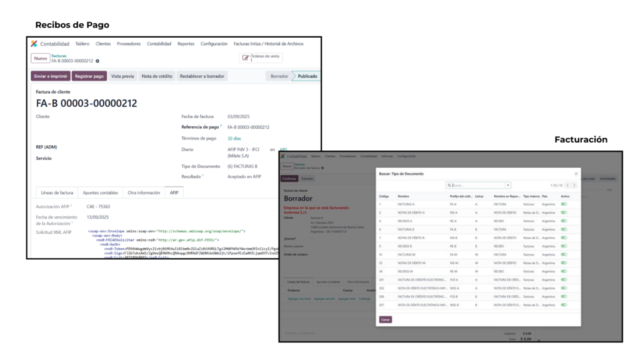Open the Reportes dropdown menu

186,44
